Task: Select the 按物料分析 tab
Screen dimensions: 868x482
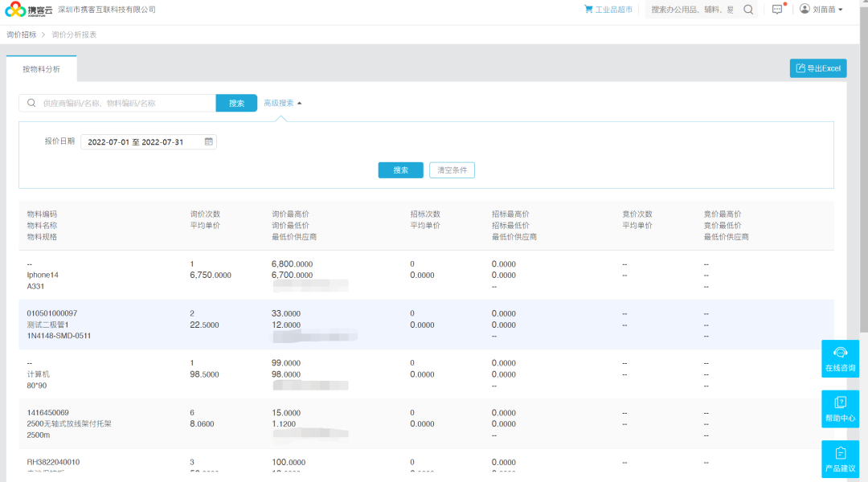Action: click(x=41, y=69)
